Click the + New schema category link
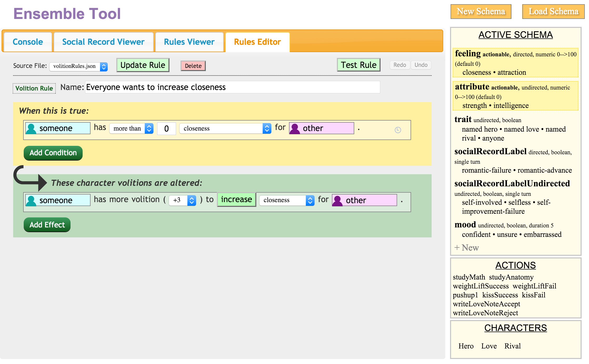This screenshot has width=589, height=364. [466, 248]
